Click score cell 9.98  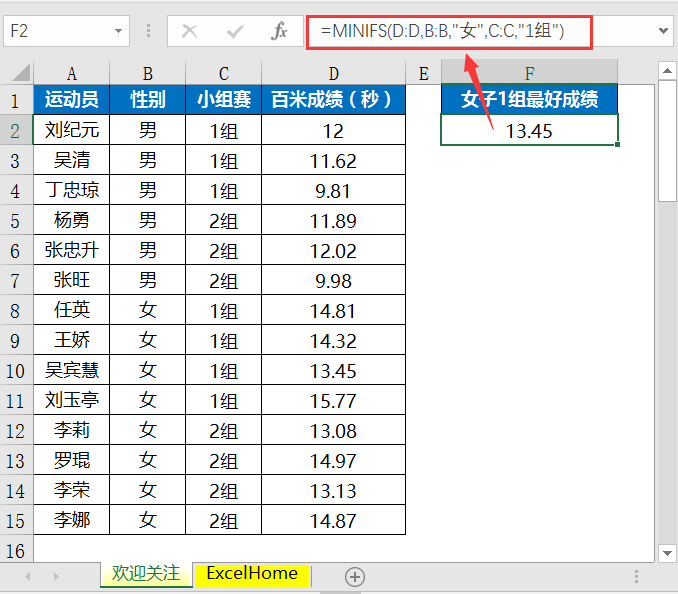333,280
